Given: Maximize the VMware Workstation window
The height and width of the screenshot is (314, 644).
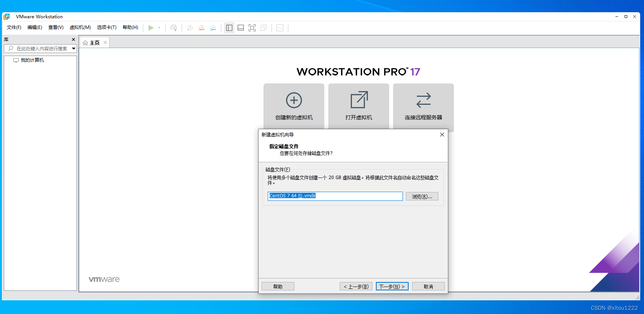Looking at the screenshot, I should click(626, 16).
